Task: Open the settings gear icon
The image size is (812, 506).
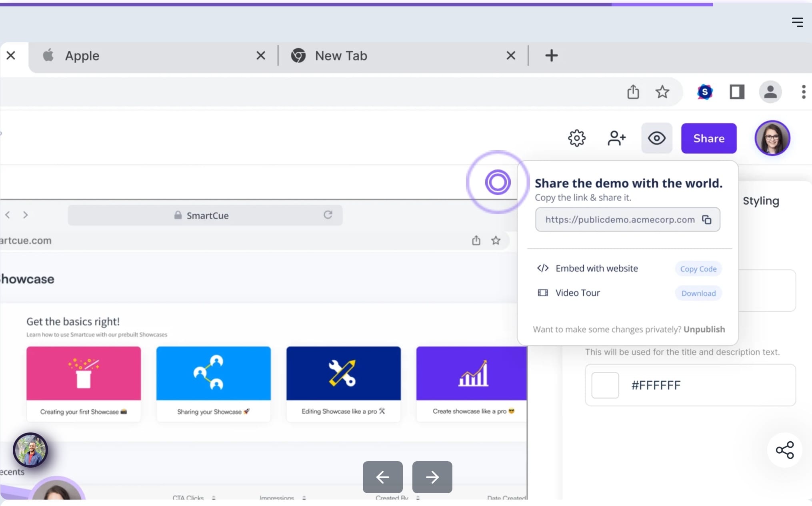Action: [x=576, y=138]
